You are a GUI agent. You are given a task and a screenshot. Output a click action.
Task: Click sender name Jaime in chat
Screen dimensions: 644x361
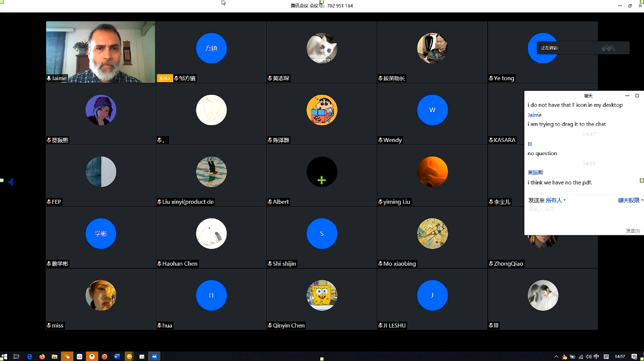pos(534,115)
